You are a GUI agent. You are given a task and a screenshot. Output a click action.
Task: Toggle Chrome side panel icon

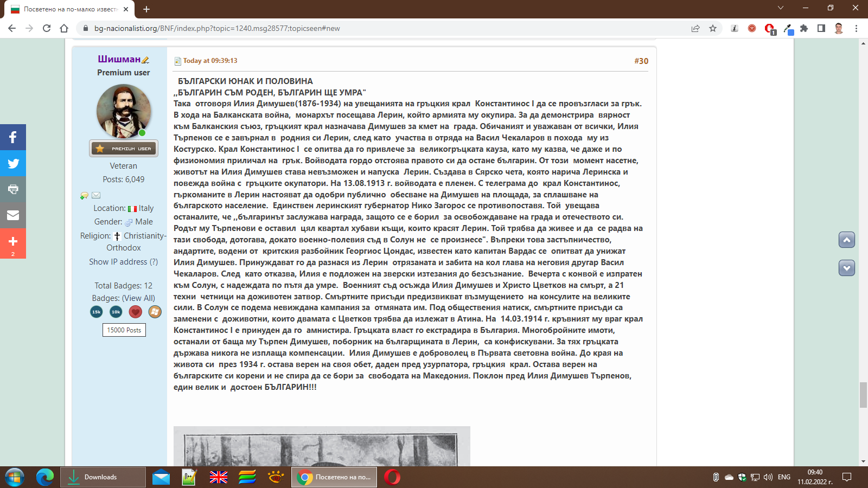(821, 28)
